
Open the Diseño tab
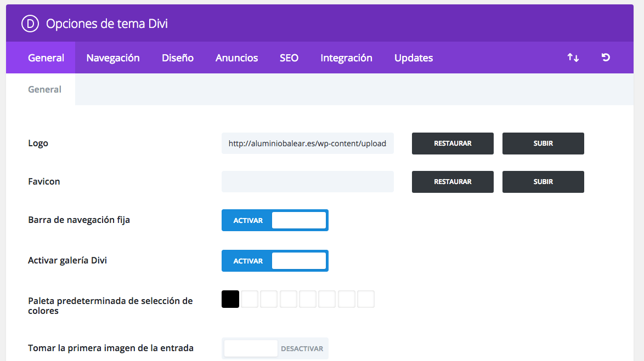click(177, 58)
